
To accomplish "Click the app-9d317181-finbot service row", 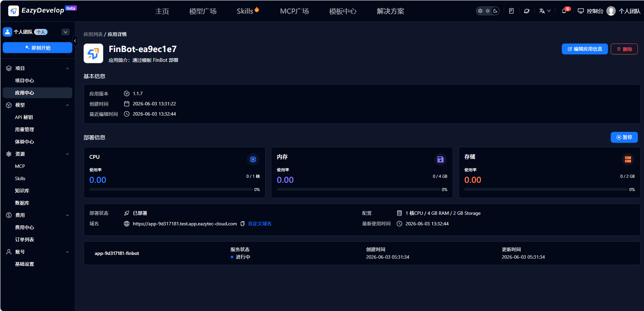I will (362, 253).
